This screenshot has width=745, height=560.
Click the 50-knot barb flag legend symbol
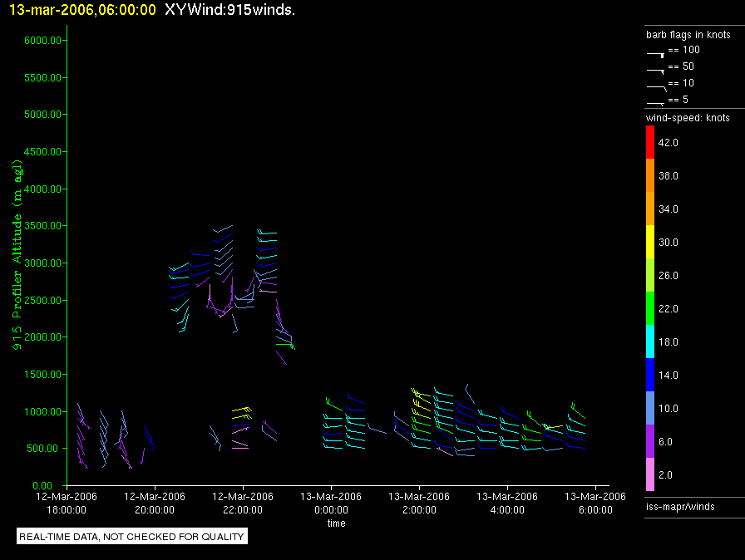[x=656, y=71]
